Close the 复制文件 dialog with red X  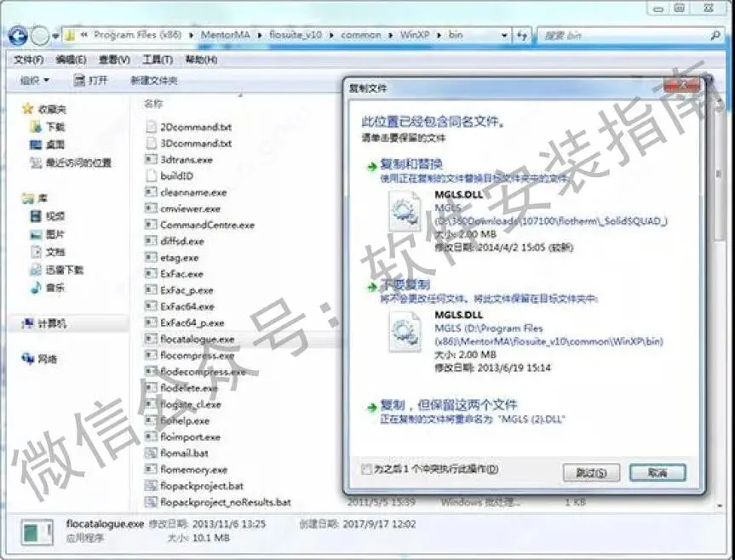point(683,85)
